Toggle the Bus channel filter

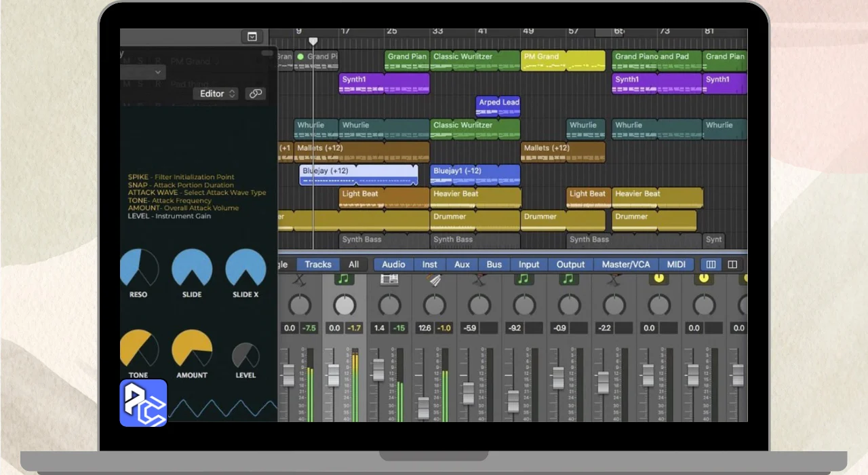tap(494, 265)
